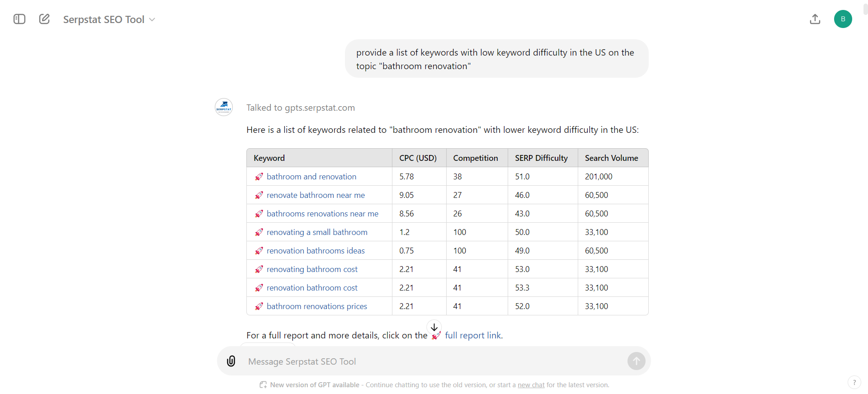Open 'bathroom and renovation' keyword link
Image resolution: width=868 pixels, height=394 pixels.
(311, 177)
